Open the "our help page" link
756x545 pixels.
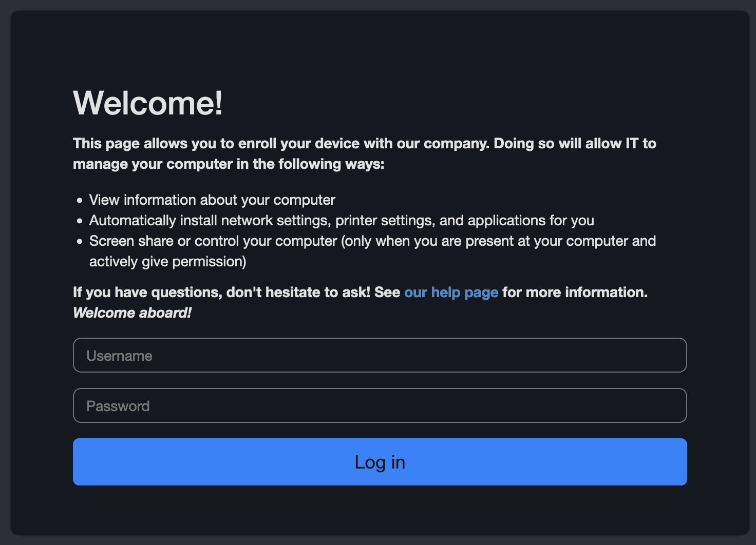click(451, 293)
